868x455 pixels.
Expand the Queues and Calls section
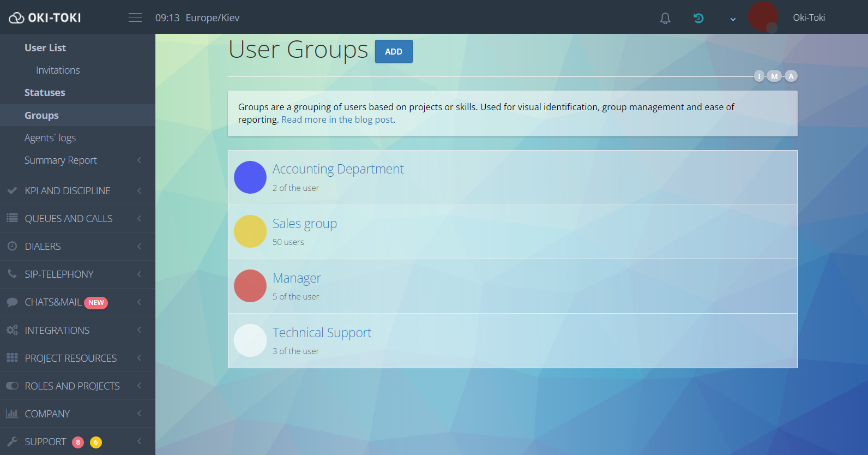(x=69, y=219)
